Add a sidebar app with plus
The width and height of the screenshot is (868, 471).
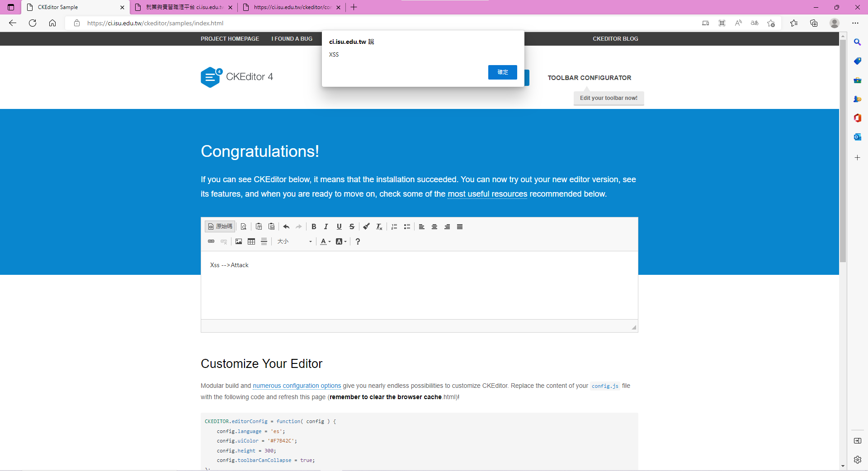858,158
